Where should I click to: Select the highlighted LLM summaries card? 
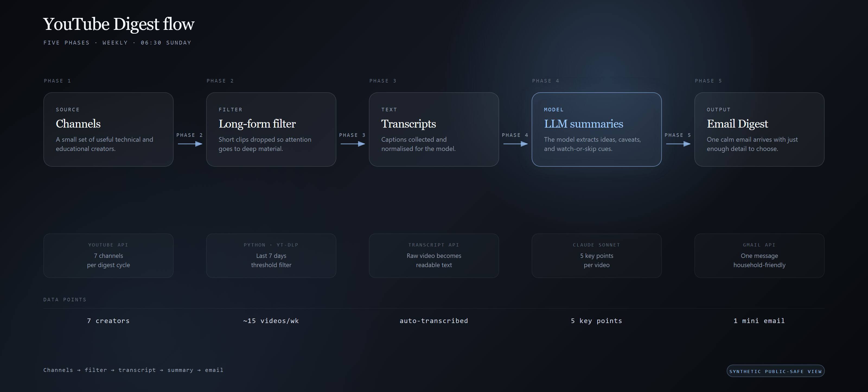pyautogui.click(x=596, y=129)
